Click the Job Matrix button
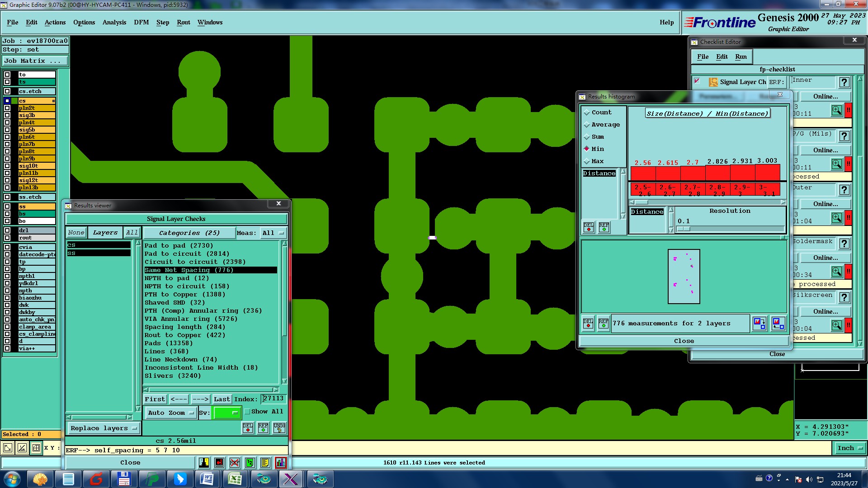The height and width of the screenshot is (488, 868). (x=35, y=61)
